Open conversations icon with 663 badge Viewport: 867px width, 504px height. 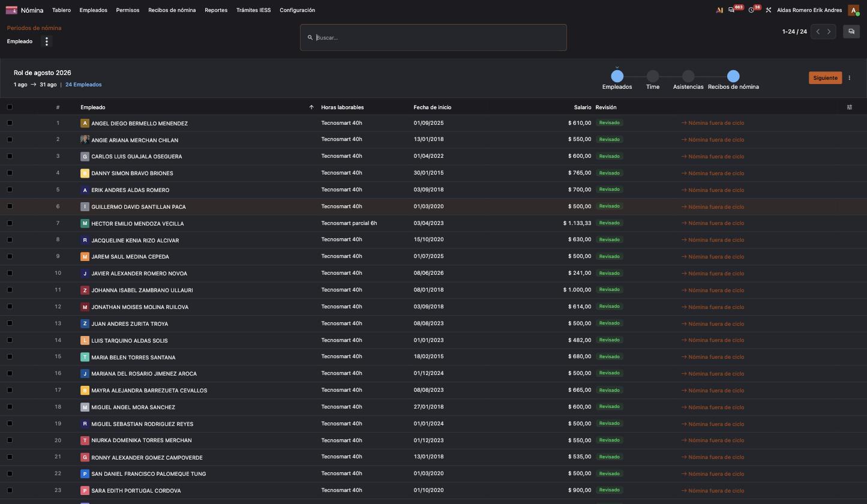tap(731, 10)
